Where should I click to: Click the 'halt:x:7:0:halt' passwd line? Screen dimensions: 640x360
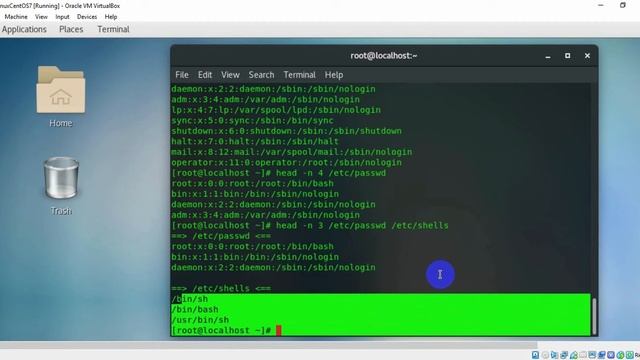255,141
